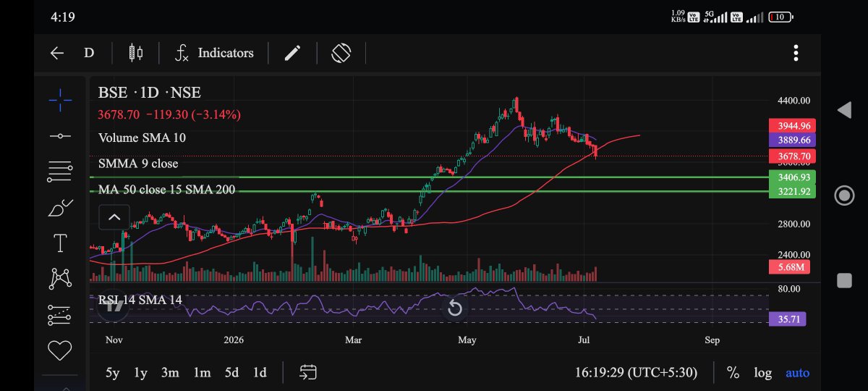Tap 5G signal indicator in status bar
The width and height of the screenshot is (868, 391).
coord(716,17)
